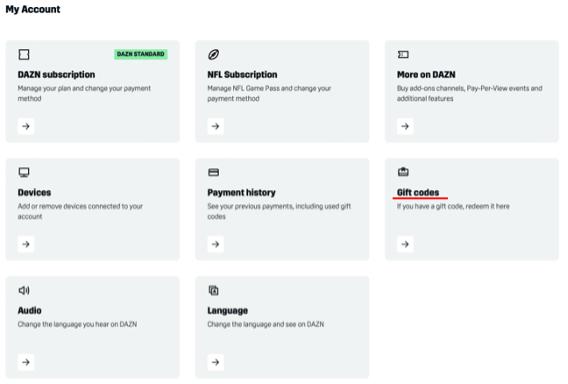The width and height of the screenshot is (568, 384).
Task: Click the gift box icon above Gift codes
Action: tap(403, 172)
